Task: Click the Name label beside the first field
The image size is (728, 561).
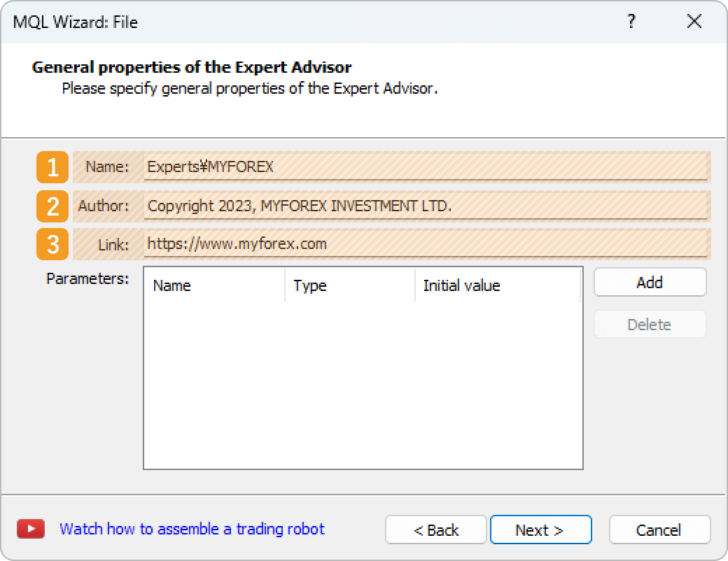Action: [106, 167]
